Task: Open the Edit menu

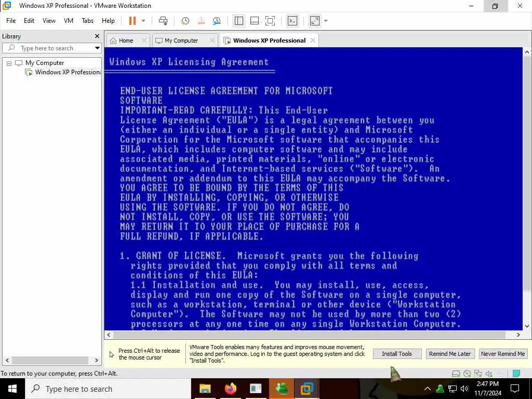Action: [x=29, y=21]
